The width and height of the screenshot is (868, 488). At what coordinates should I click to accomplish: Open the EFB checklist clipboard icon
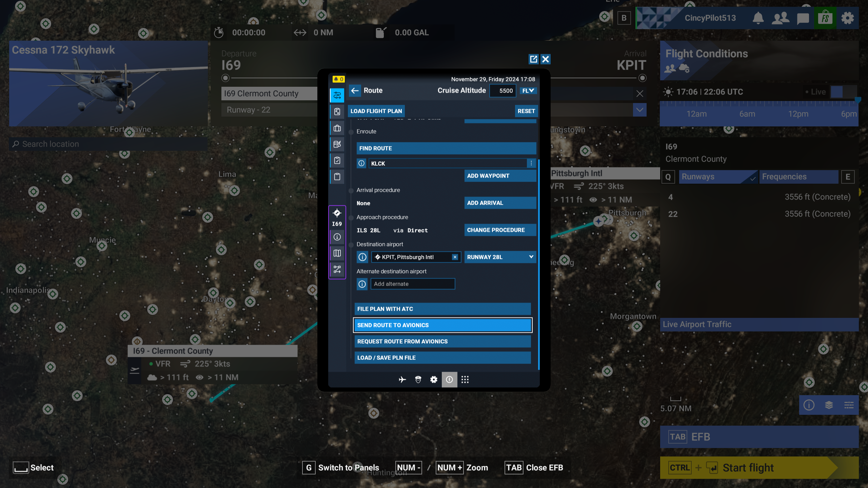(337, 160)
